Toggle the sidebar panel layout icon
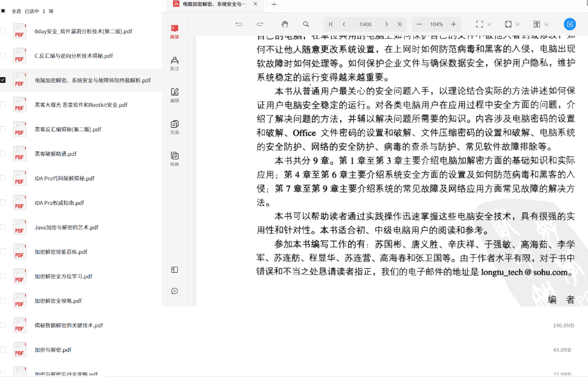Screen dimensions: 588x377 click(174, 270)
